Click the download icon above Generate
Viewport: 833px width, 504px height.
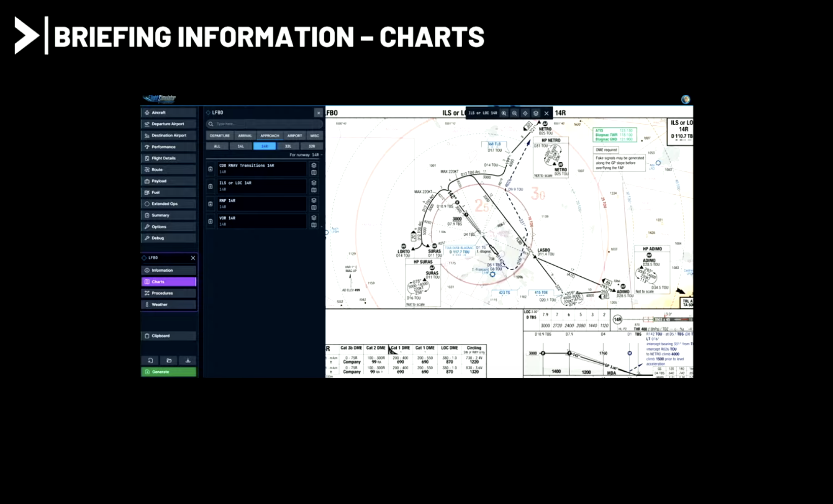(x=188, y=361)
